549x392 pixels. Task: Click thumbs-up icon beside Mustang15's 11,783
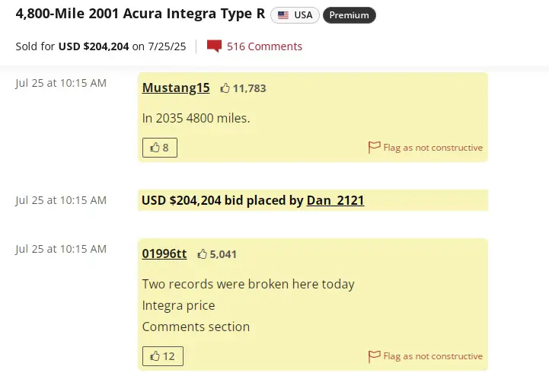pyautogui.click(x=225, y=88)
